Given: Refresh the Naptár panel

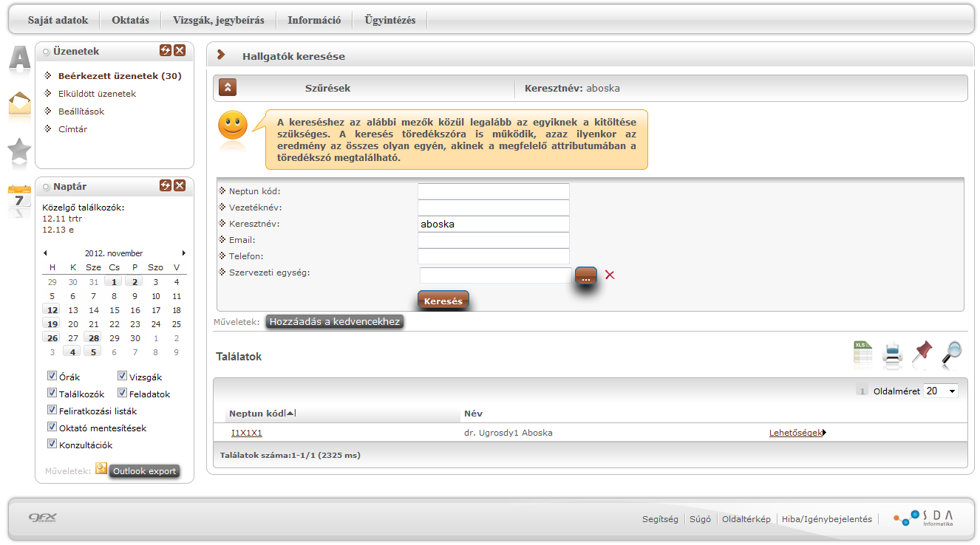Looking at the screenshot, I should coord(166,185).
